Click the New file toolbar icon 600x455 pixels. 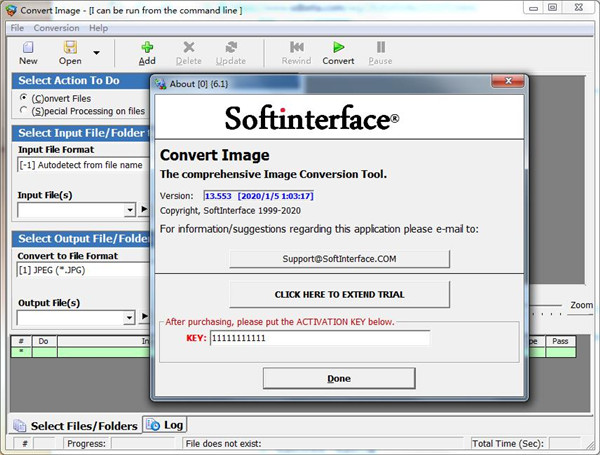[28, 47]
